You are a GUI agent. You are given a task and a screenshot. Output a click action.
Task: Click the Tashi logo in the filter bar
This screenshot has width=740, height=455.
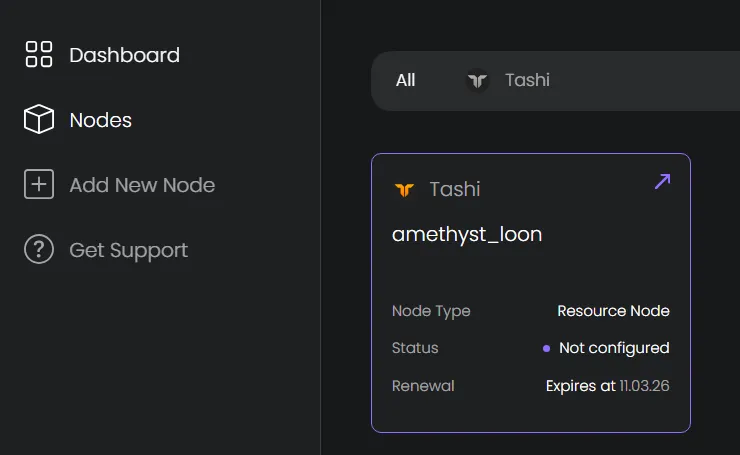tap(478, 80)
